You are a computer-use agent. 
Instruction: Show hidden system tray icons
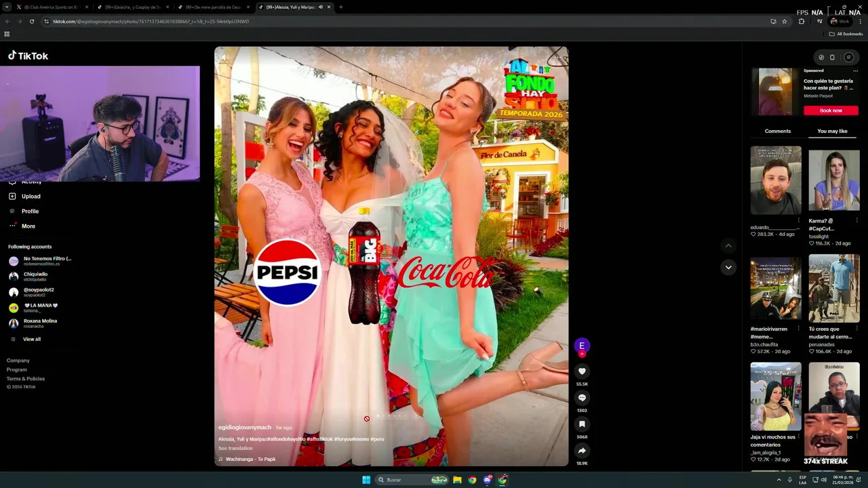(778, 480)
